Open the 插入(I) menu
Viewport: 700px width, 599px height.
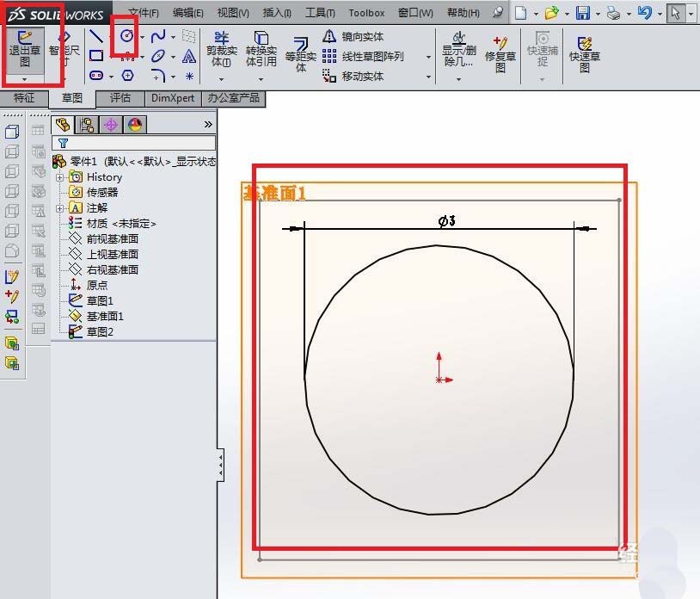coord(277,13)
